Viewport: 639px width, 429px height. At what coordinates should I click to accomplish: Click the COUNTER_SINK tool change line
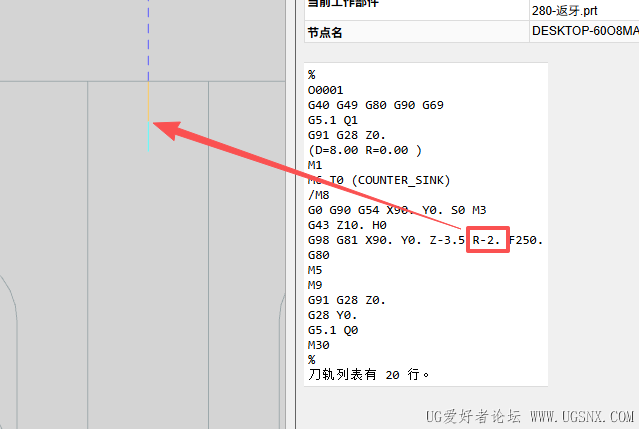point(379,180)
